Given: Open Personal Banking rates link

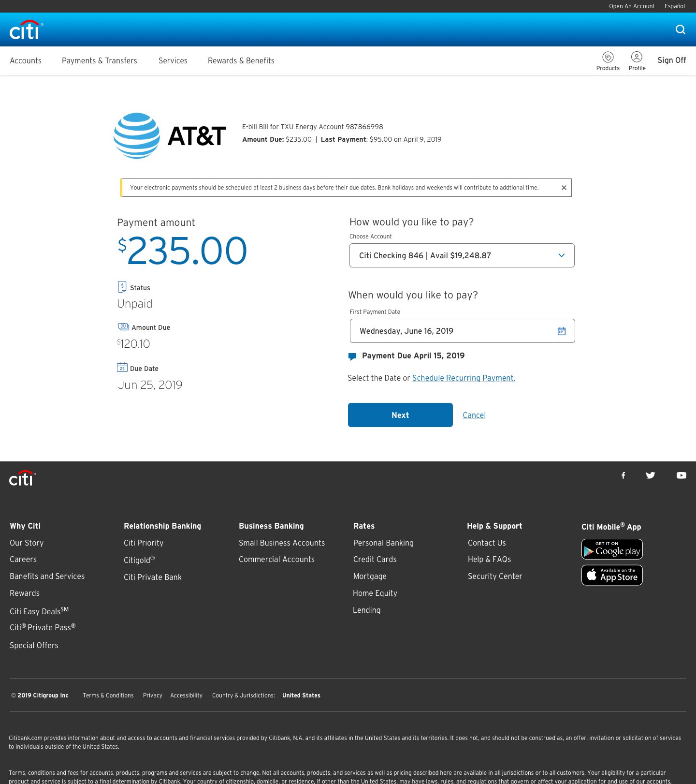Looking at the screenshot, I should coord(383,543).
